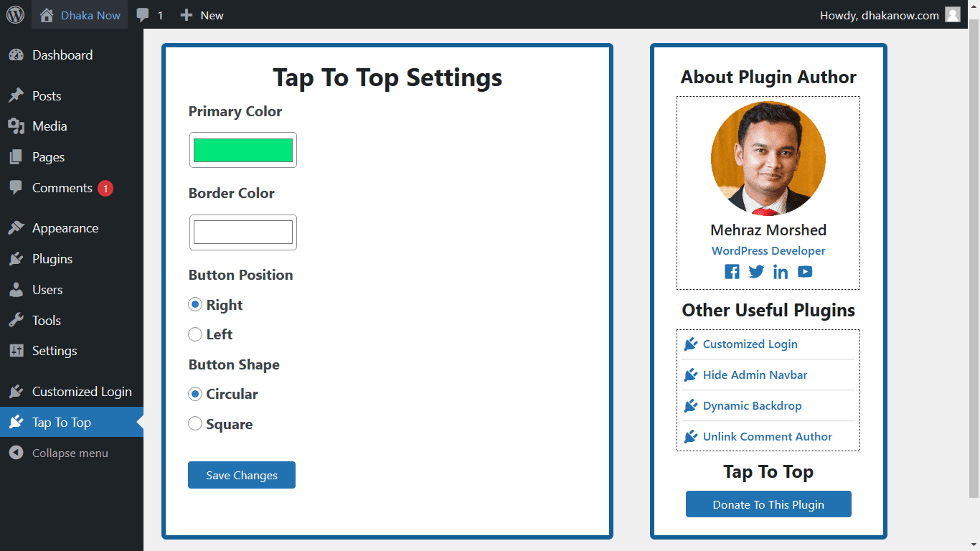This screenshot has width=980, height=551.
Task: Click the Dashboard gauge icon
Action: click(x=16, y=55)
